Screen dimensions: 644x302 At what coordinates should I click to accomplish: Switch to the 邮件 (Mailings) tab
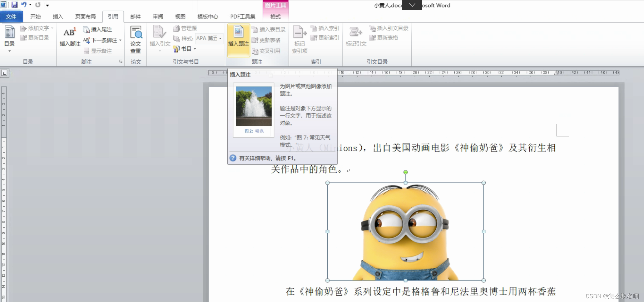(x=136, y=17)
